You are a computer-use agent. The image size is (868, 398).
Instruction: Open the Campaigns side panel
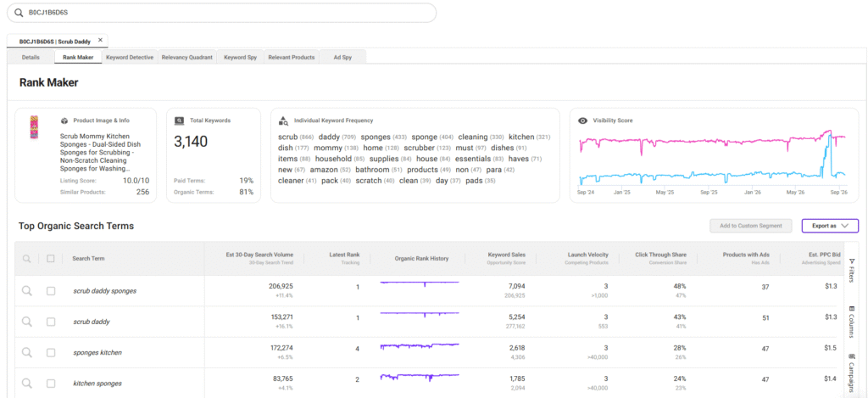(851, 372)
